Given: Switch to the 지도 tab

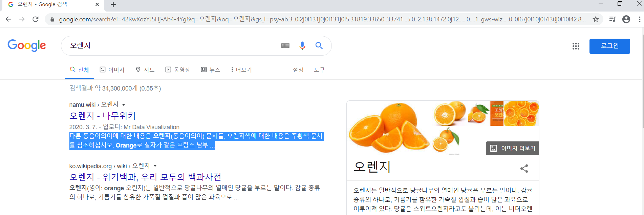Looking at the screenshot, I should tap(145, 70).
